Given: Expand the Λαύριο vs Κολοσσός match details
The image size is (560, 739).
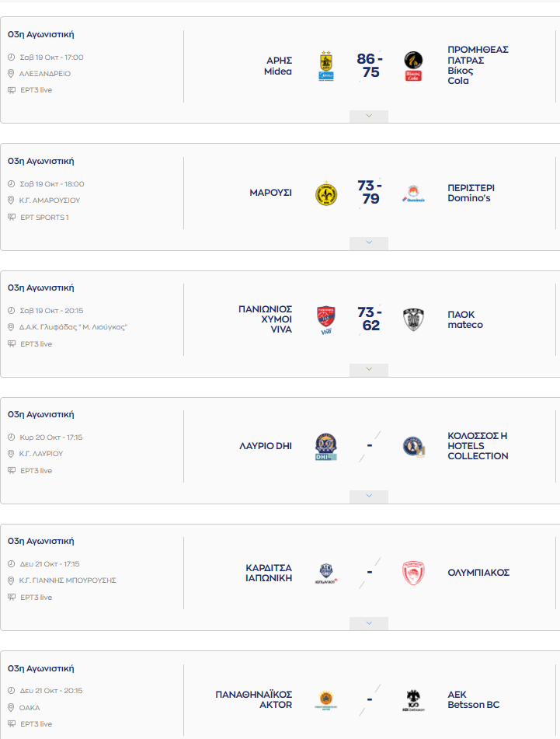Looking at the screenshot, I should (x=369, y=496).
